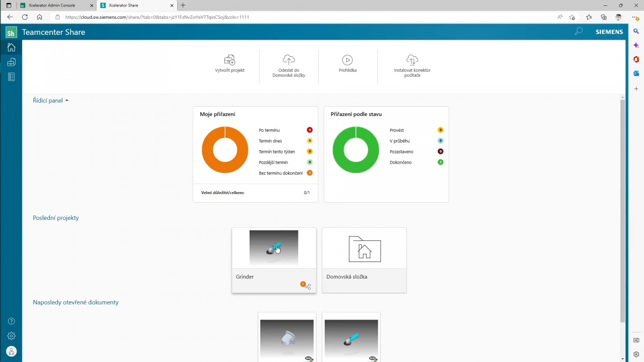The height and width of the screenshot is (362, 644).
Task: Select the Home icon in the left sidebar
Action: click(11, 47)
